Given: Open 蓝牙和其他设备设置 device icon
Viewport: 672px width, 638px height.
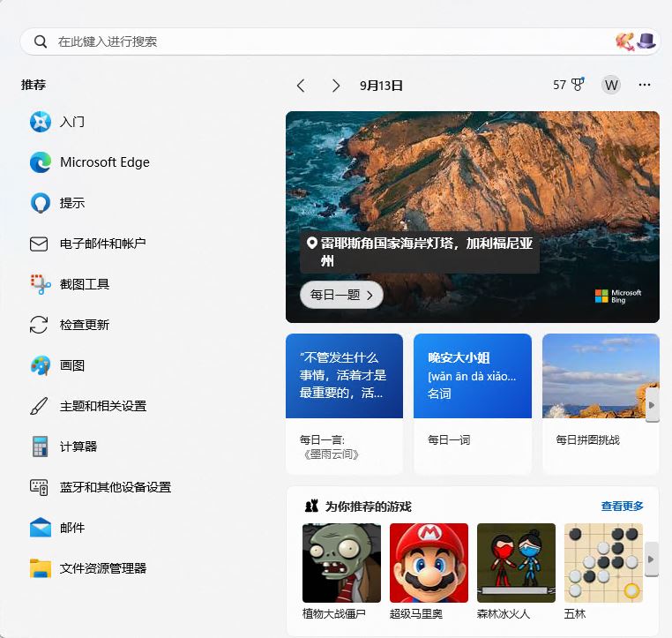Looking at the screenshot, I should tap(39, 487).
